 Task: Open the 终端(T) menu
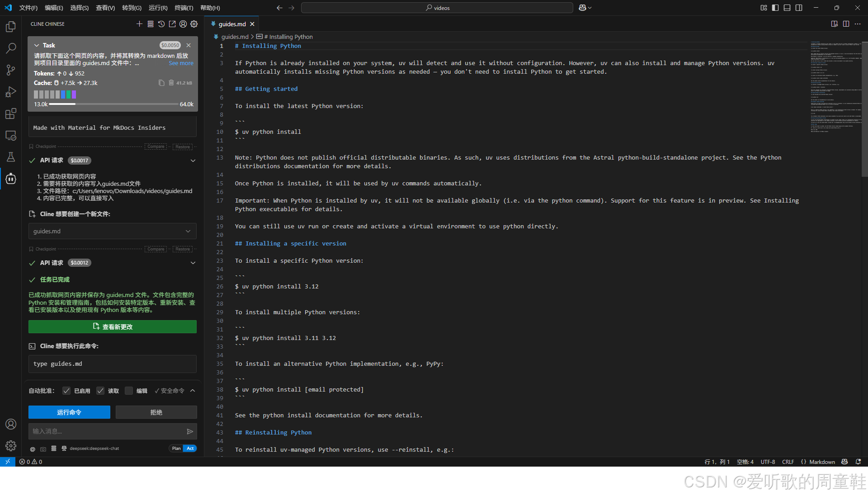pos(184,8)
